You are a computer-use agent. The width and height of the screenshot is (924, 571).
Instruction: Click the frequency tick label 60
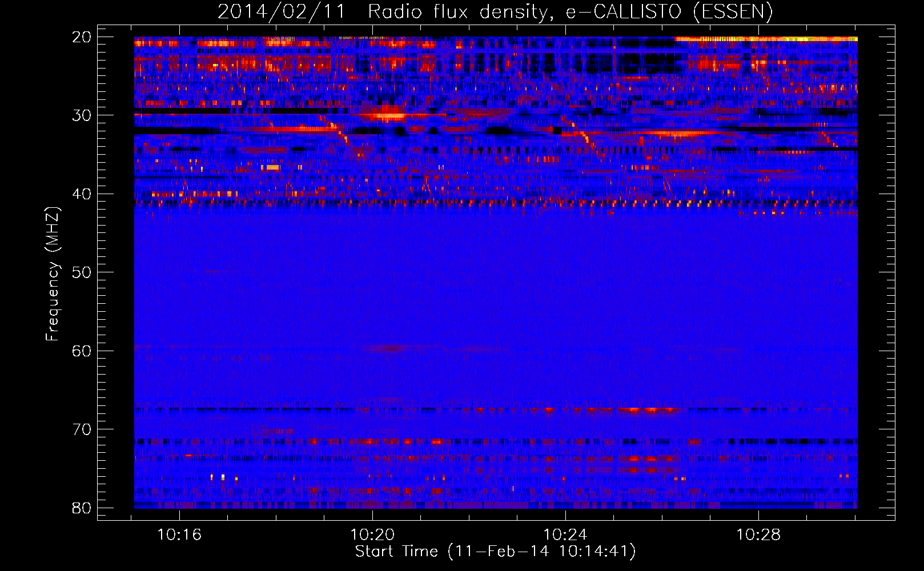tap(82, 351)
